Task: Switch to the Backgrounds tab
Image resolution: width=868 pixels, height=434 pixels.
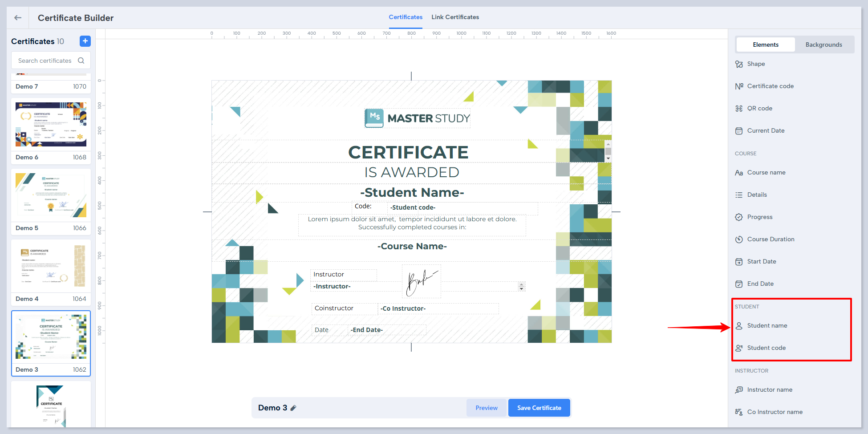Action: 823,45
